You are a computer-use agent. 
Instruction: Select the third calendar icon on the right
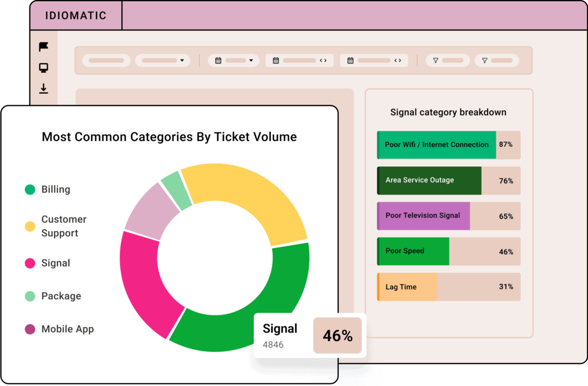[x=350, y=60]
